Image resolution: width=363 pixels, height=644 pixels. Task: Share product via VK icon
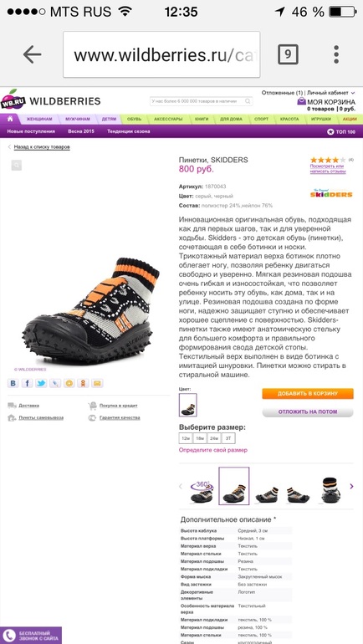(13, 383)
